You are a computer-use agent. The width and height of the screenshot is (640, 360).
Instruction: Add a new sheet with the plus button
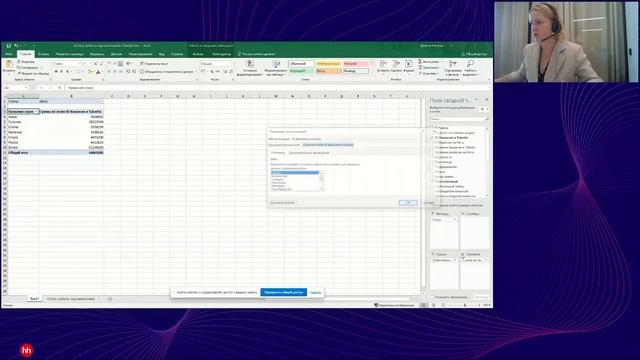pyautogui.click(x=110, y=299)
